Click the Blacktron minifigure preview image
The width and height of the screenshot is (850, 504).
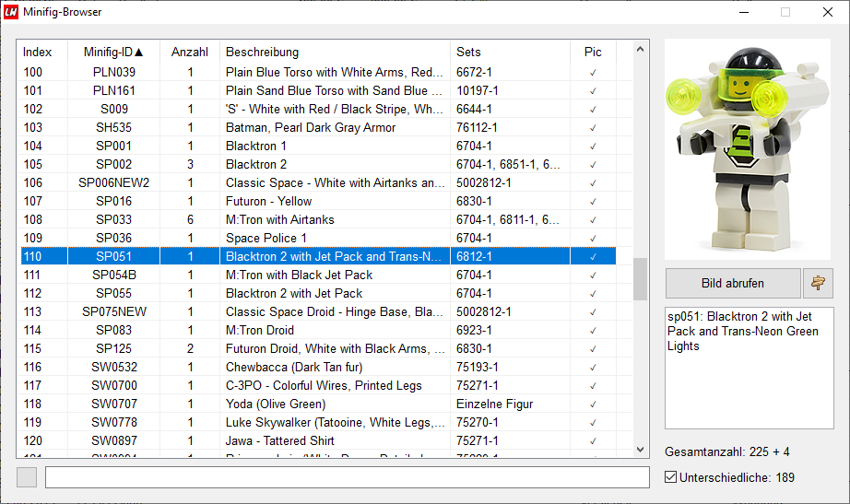(748, 149)
